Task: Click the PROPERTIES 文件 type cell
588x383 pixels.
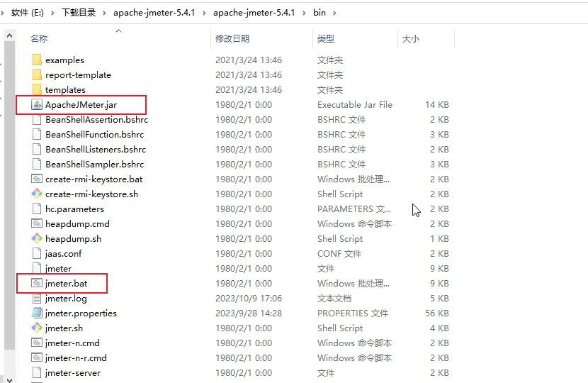Action: coord(353,313)
